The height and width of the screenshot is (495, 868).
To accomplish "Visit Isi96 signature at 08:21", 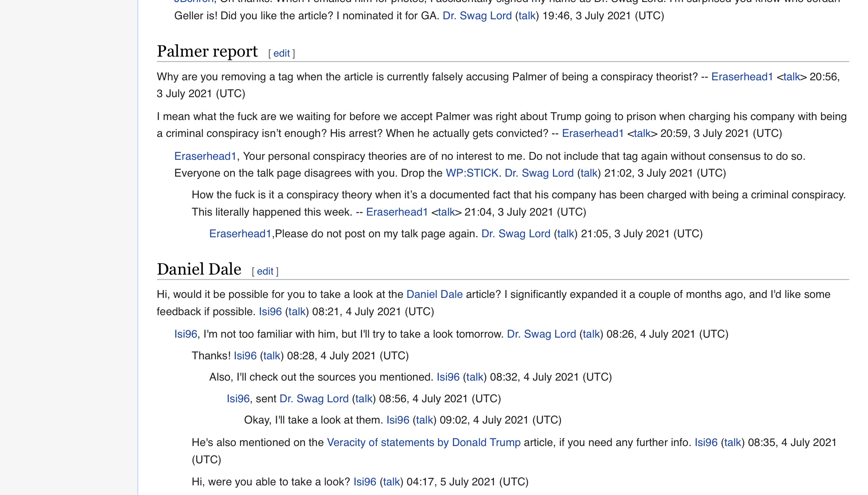I will point(270,312).
